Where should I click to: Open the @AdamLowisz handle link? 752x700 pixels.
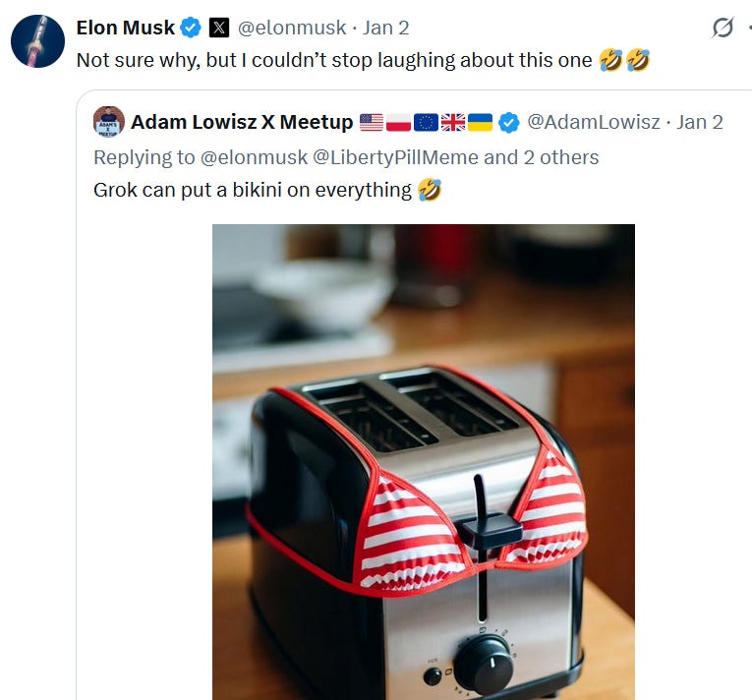click(594, 122)
